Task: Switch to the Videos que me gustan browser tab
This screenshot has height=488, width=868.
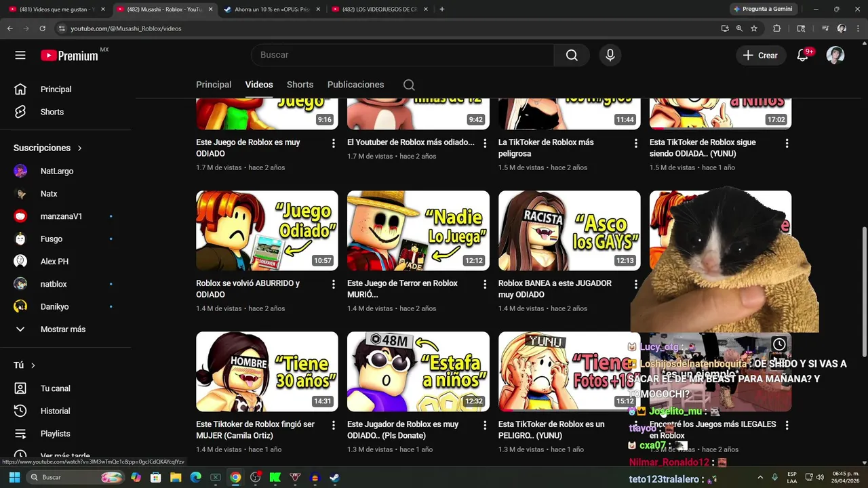Action: 56,9
